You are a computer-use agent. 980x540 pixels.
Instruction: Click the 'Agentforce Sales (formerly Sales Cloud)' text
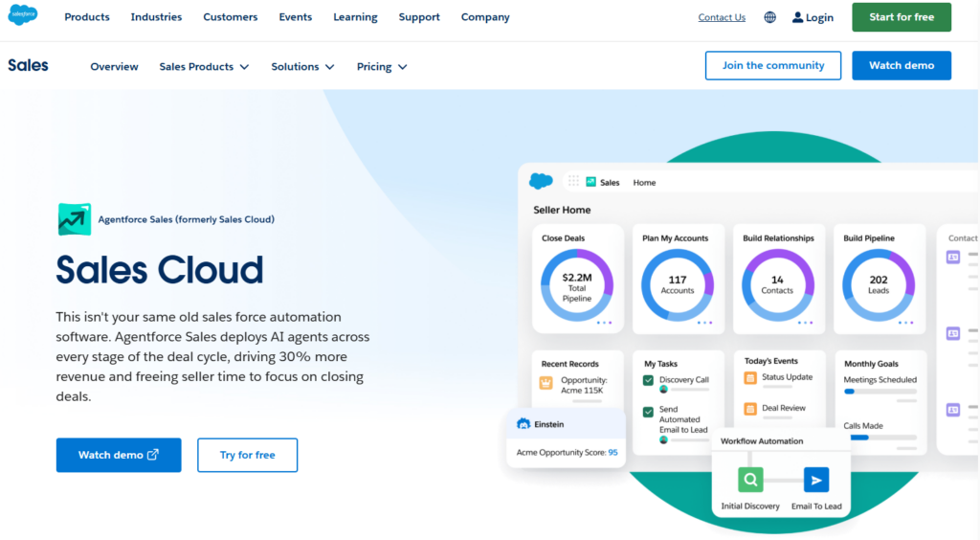(187, 219)
